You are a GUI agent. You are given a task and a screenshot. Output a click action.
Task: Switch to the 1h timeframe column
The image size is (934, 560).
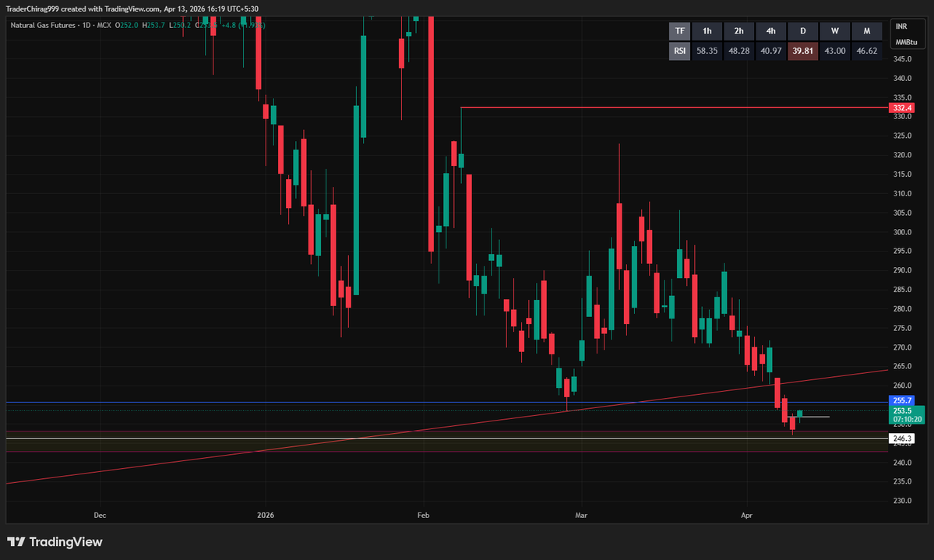[x=707, y=30]
